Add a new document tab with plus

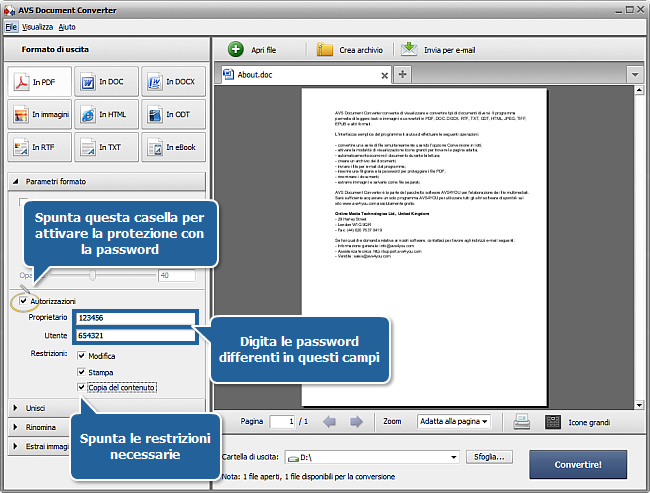coord(402,74)
